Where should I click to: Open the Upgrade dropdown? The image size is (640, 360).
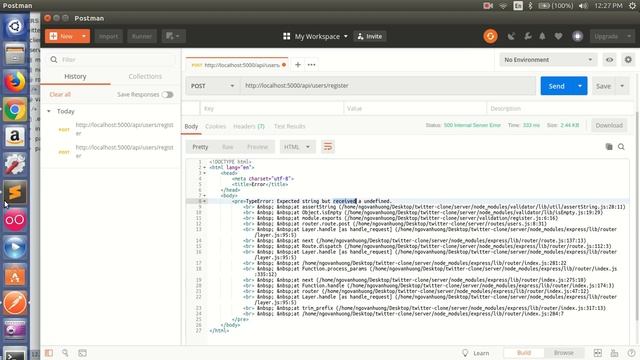(612, 36)
